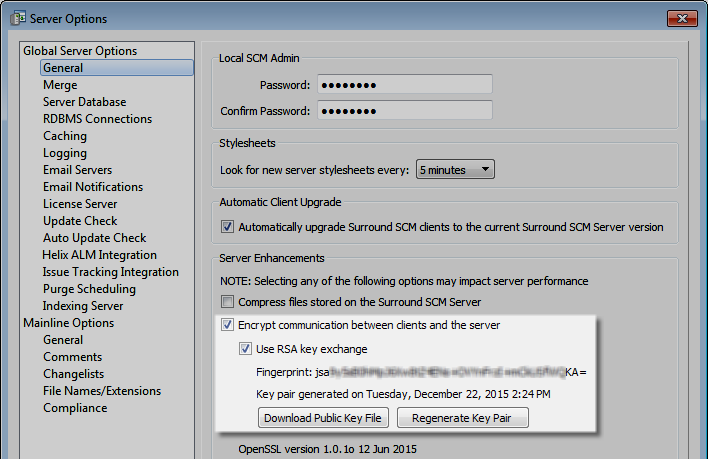Click Download Public Key File button
This screenshot has height=459, width=708.
coord(323,418)
